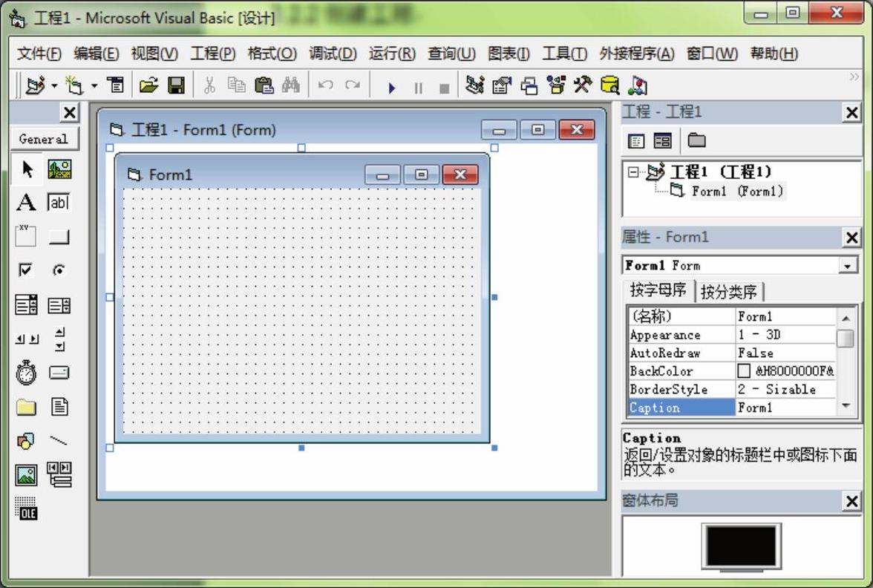The image size is (873, 588).
Task: Select the Label control tool
Action: [26, 203]
